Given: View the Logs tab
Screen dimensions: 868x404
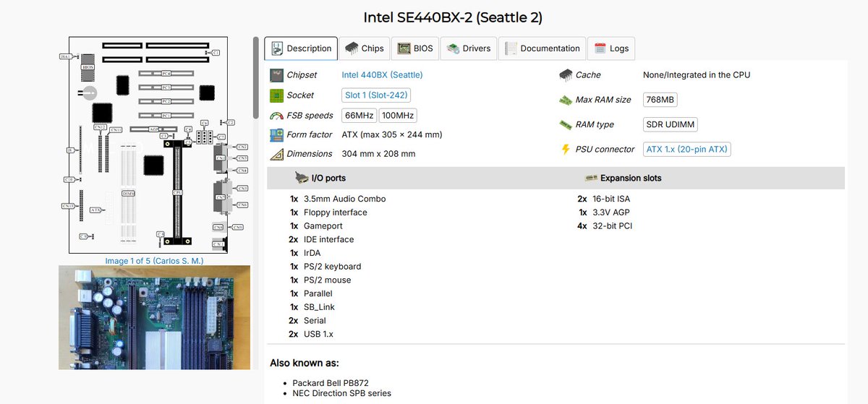Looking at the screenshot, I should pos(611,48).
